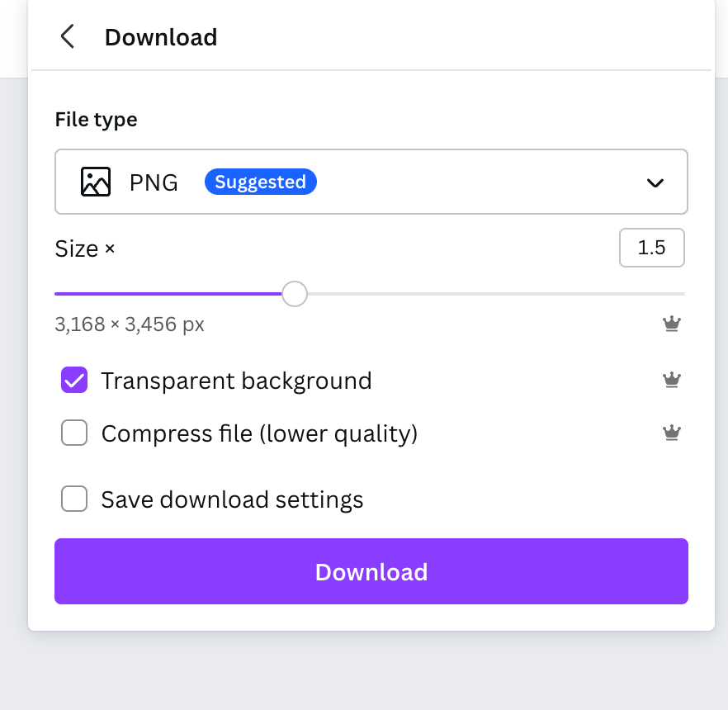
Task: Click the Download panel header title
Action: click(x=161, y=37)
